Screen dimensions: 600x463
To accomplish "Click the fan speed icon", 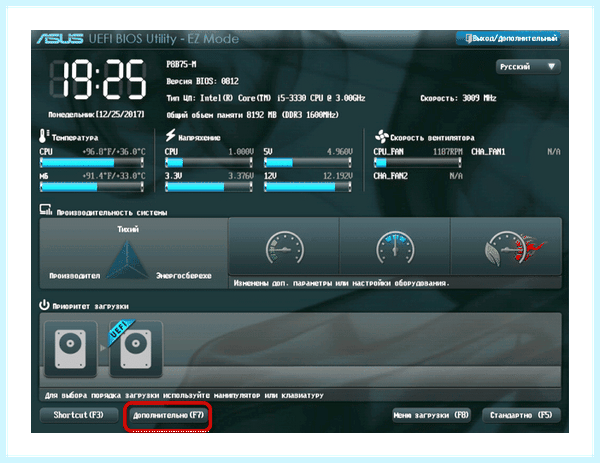I will coord(382,136).
